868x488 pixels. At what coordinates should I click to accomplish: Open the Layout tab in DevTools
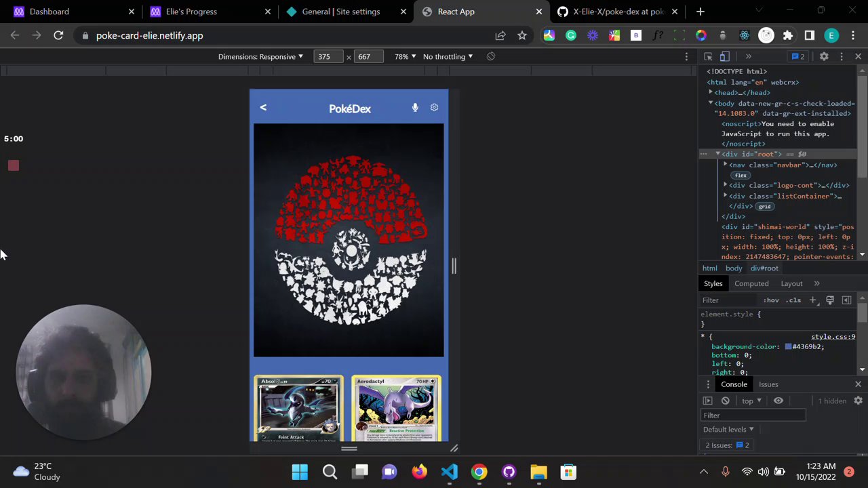click(x=791, y=283)
